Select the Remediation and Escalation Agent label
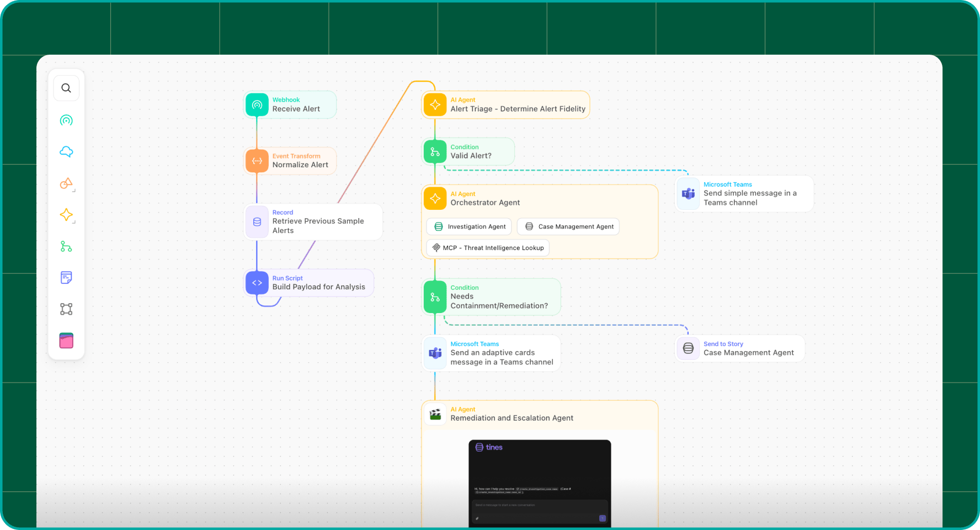 coord(512,418)
